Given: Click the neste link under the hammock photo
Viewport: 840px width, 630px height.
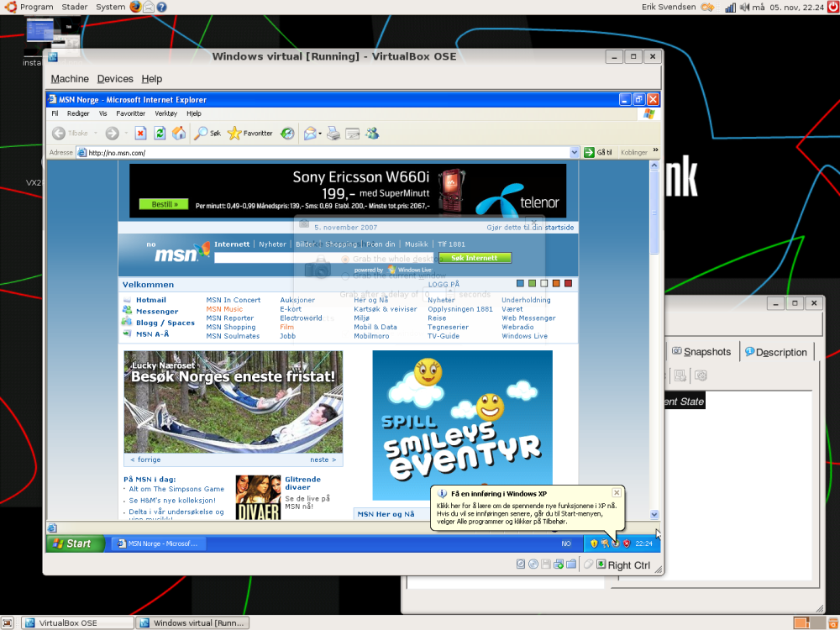Looking at the screenshot, I should coord(323,459).
